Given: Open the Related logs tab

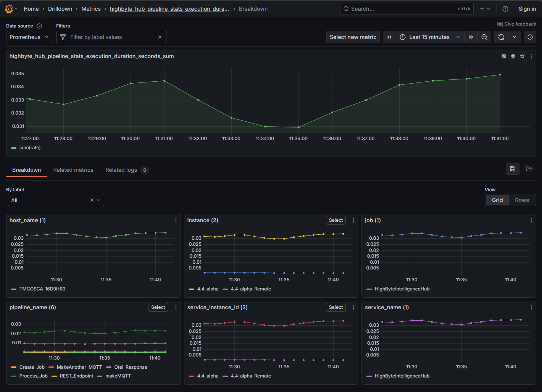Looking at the screenshot, I should coord(121,170).
